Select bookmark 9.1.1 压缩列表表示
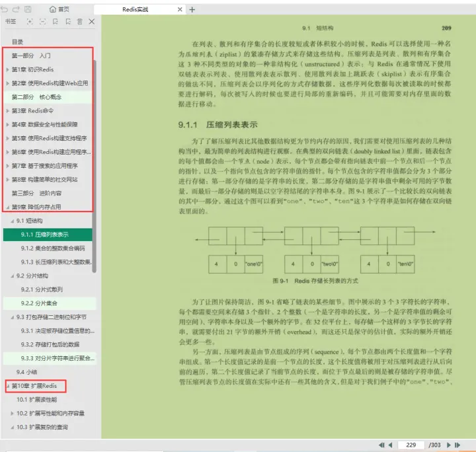Viewport: 476px width, 452px height. (48, 235)
